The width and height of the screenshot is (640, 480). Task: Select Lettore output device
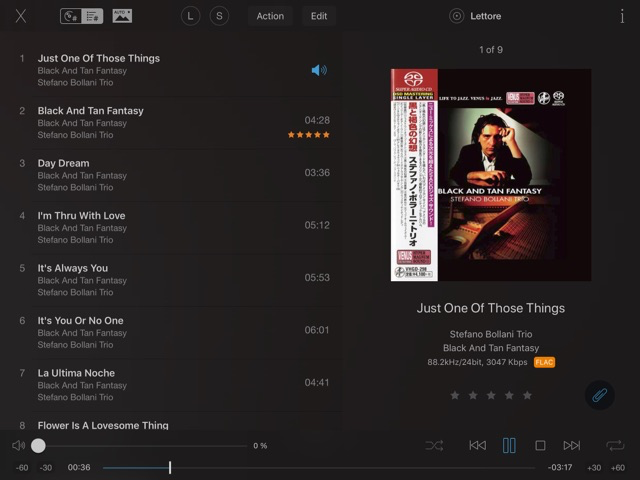tap(476, 16)
